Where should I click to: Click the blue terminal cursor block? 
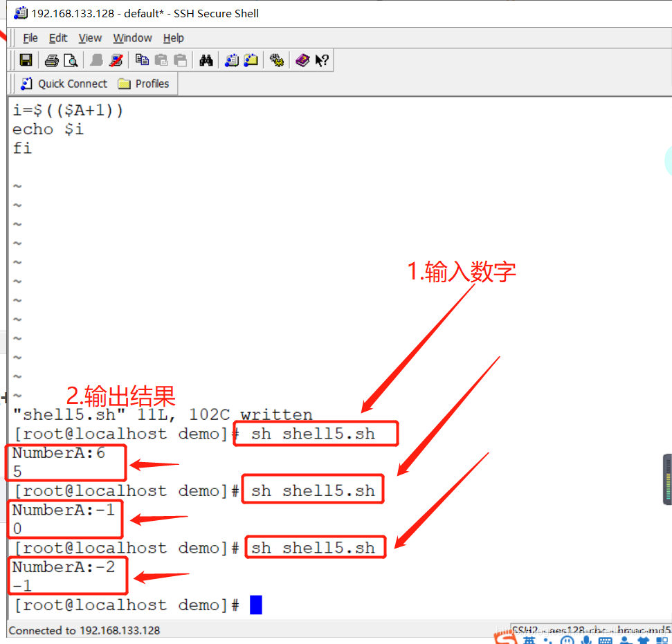tap(256, 605)
